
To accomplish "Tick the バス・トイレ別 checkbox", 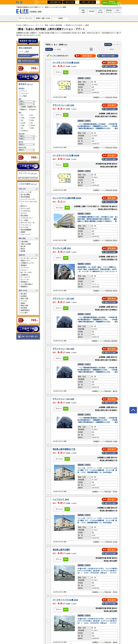I will point(20,192).
